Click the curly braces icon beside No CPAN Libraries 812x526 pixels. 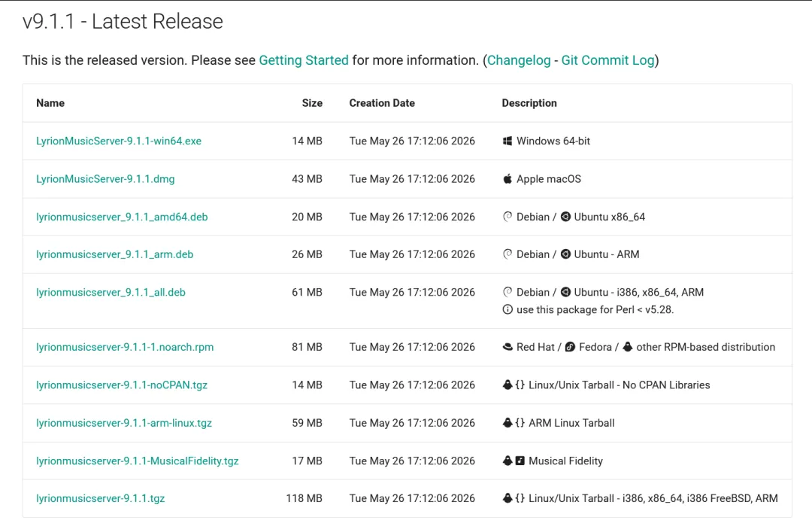point(520,385)
